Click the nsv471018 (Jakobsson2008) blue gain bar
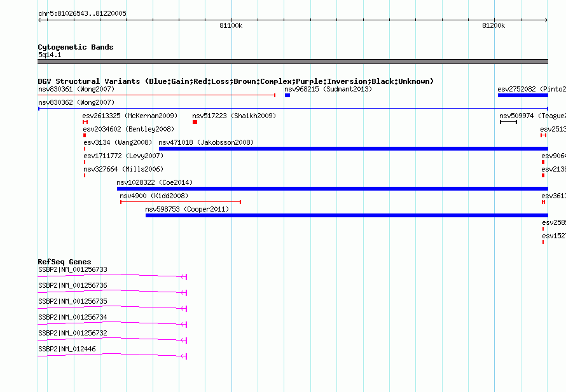Viewport: 566px width, 392px height. 354,149
